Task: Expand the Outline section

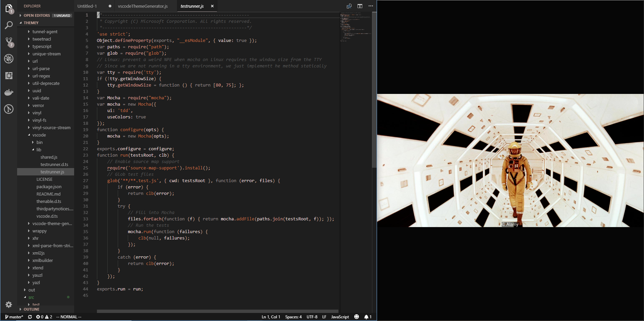Action: click(46, 309)
